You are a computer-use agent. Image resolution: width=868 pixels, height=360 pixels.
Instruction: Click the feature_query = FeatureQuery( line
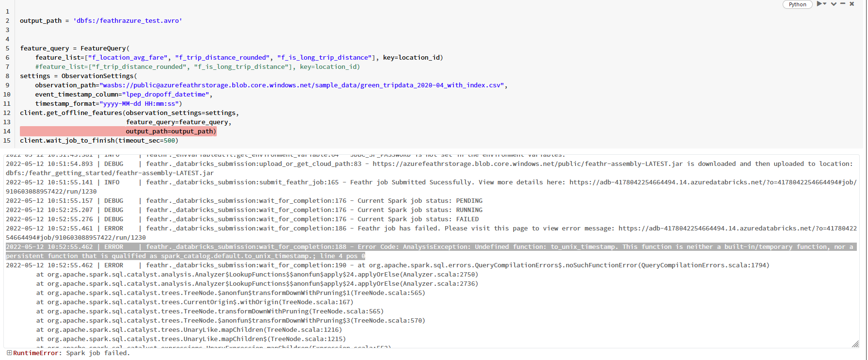[75, 49]
